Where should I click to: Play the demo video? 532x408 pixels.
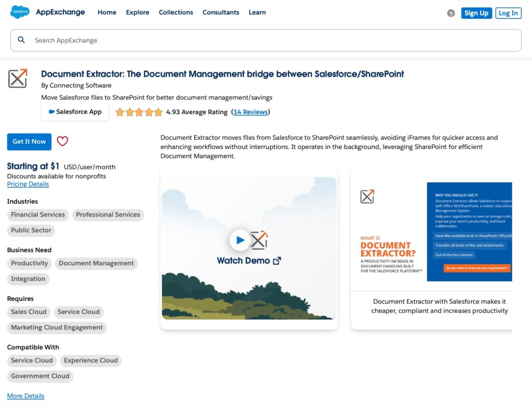(240, 240)
